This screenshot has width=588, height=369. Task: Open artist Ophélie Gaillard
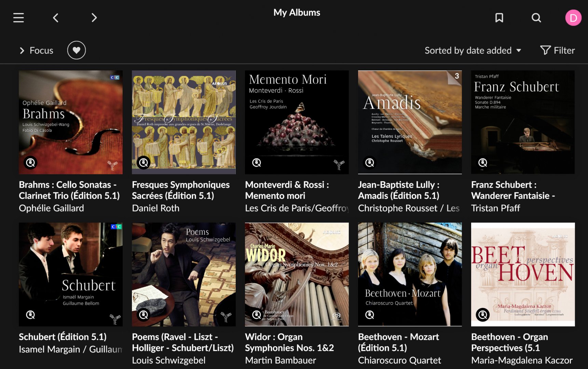point(51,208)
